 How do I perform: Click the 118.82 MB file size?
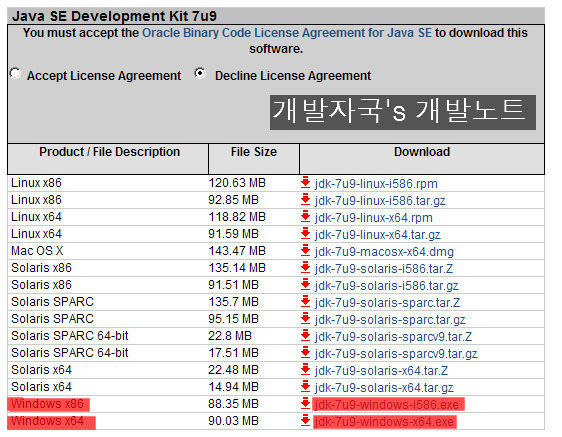[x=237, y=217]
